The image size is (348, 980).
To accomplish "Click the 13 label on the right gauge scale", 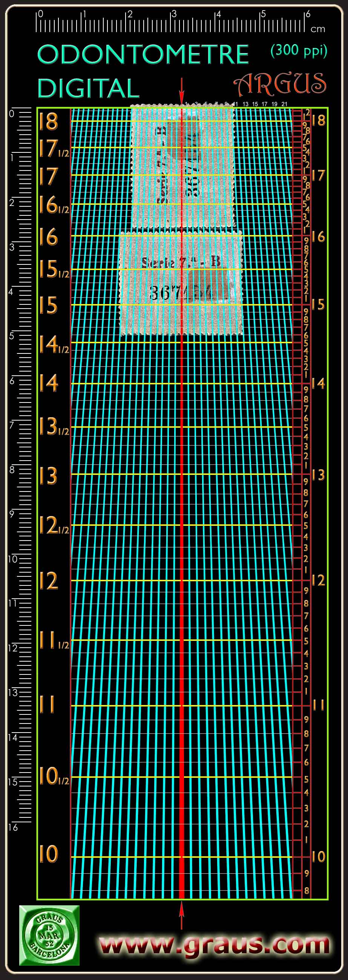I will click(x=318, y=475).
